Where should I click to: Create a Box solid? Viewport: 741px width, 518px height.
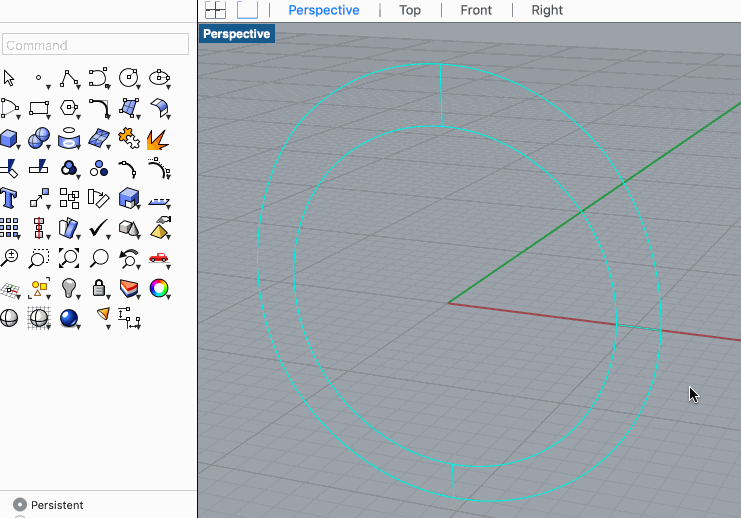pos(9,138)
